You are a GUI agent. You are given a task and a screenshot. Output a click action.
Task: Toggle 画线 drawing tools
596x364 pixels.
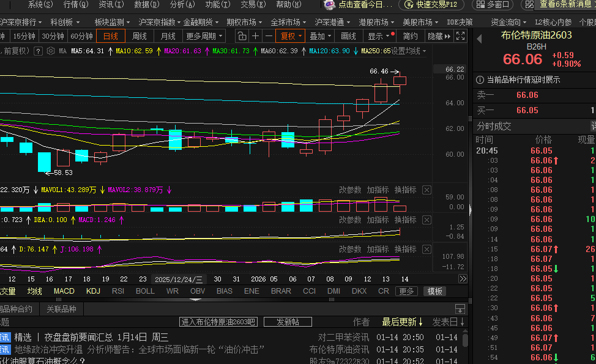coord(348,37)
